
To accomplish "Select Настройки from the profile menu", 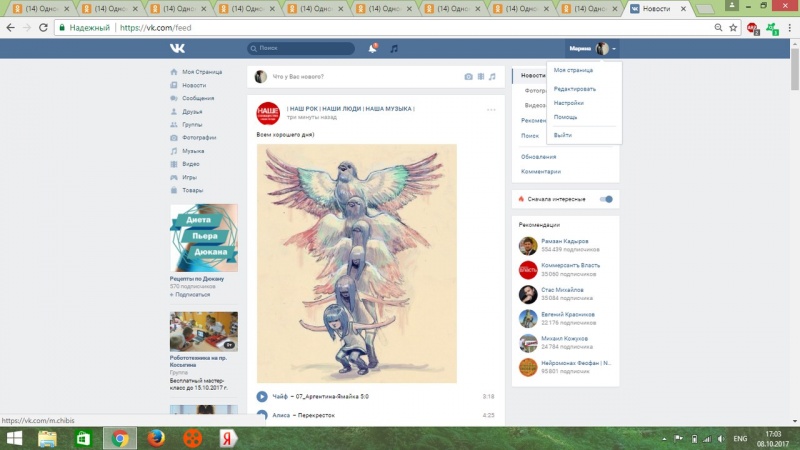I will [568, 103].
